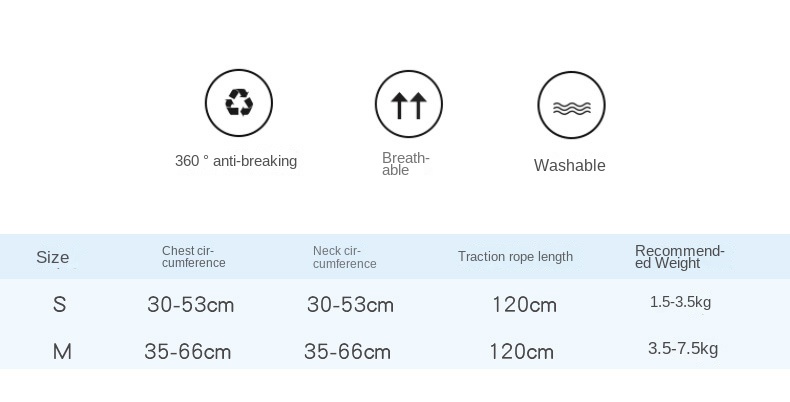This screenshot has height=402, width=790.
Task: Select the size M row label
Action: [x=62, y=351]
